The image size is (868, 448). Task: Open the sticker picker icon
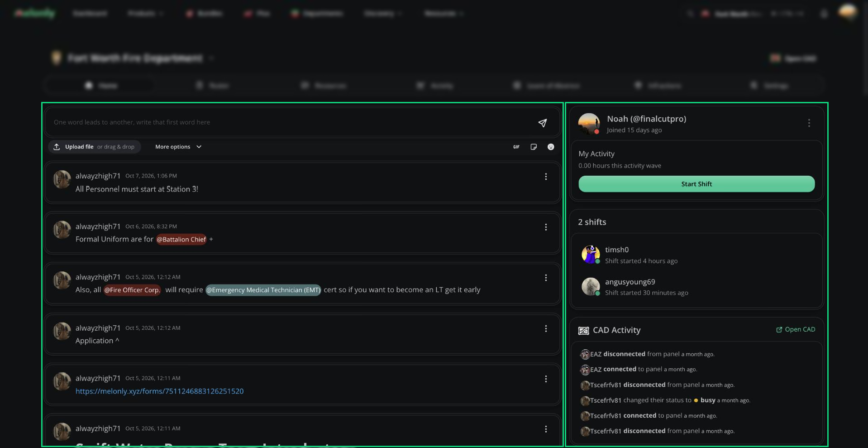[534, 147]
